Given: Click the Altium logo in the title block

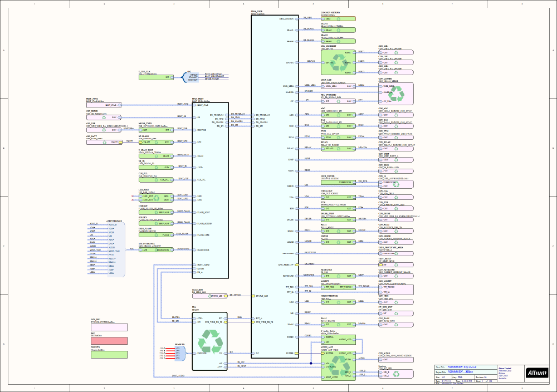Looking at the screenshot, I should point(537,373).
